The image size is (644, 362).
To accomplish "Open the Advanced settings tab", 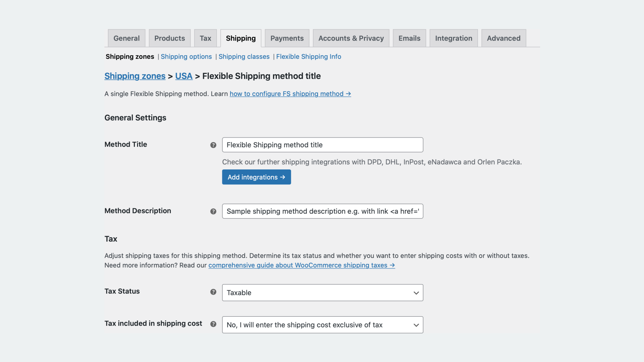I will point(503,38).
